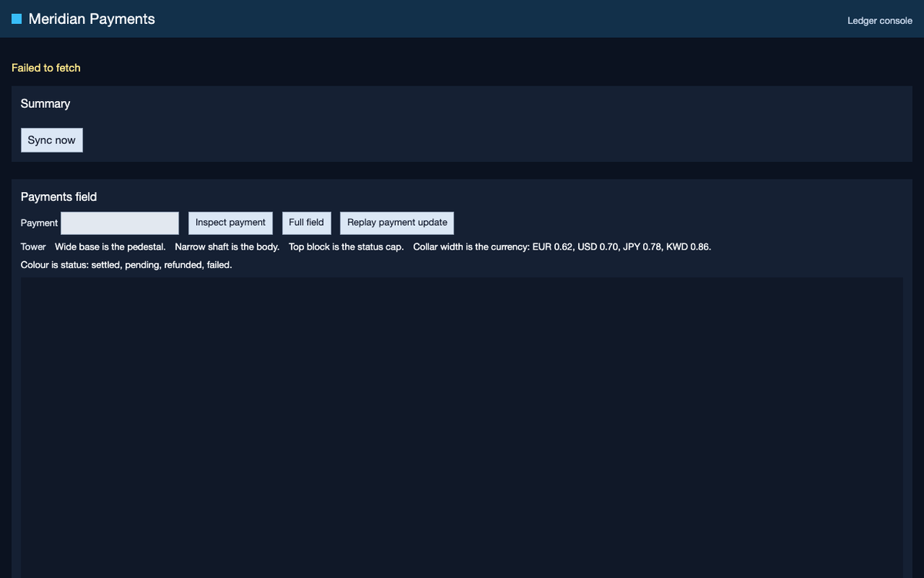Trigger Replay payment update
The height and width of the screenshot is (578, 924).
pyautogui.click(x=397, y=223)
